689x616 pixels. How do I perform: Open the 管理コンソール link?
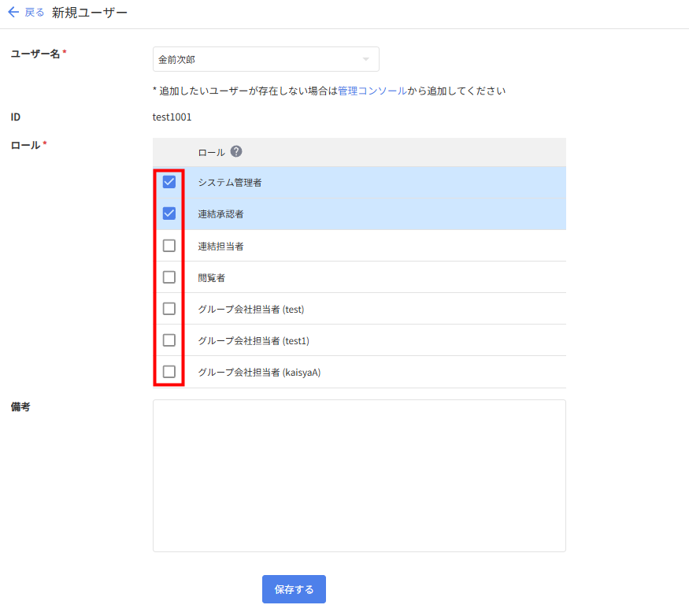372,91
